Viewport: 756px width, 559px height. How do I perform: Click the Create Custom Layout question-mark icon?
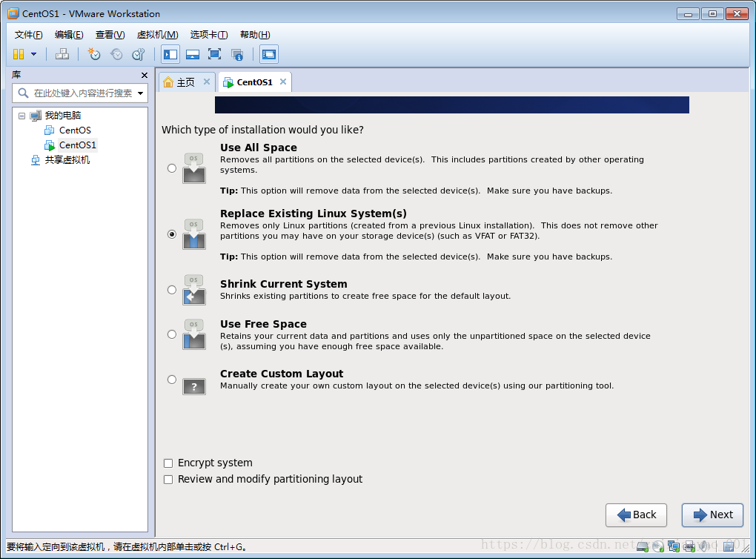coord(194,386)
